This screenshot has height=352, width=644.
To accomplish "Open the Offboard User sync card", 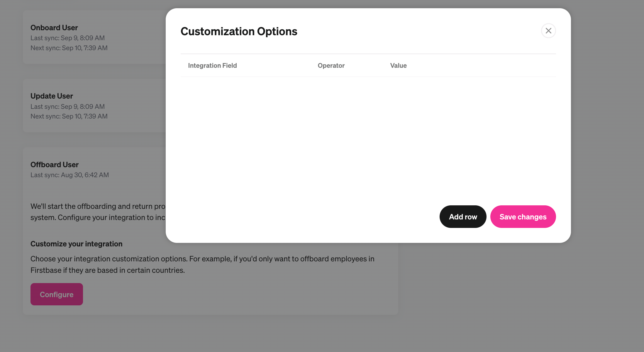I will click(55, 165).
